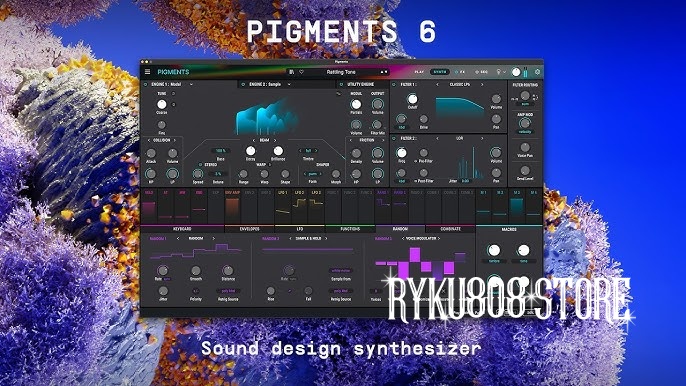The height and width of the screenshot is (386, 686).
Task: Open the Envelopes modulation tab
Action: tap(250, 229)
